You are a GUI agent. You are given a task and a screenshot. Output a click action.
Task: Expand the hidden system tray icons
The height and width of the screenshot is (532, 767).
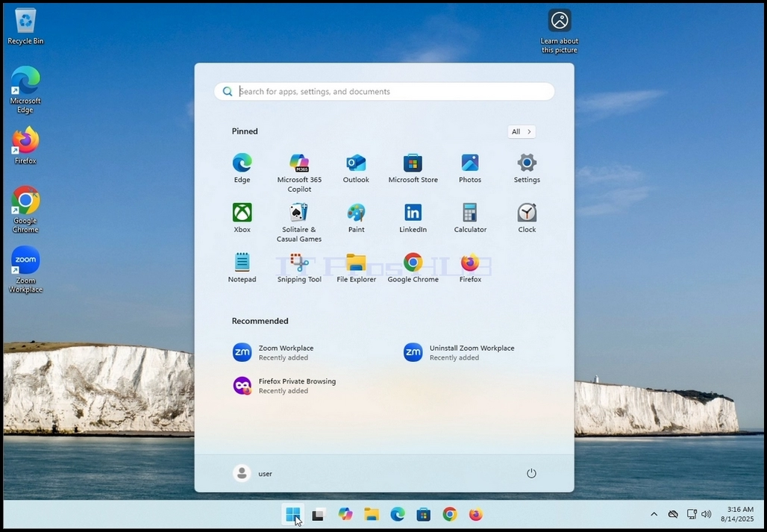pos(654,514)
